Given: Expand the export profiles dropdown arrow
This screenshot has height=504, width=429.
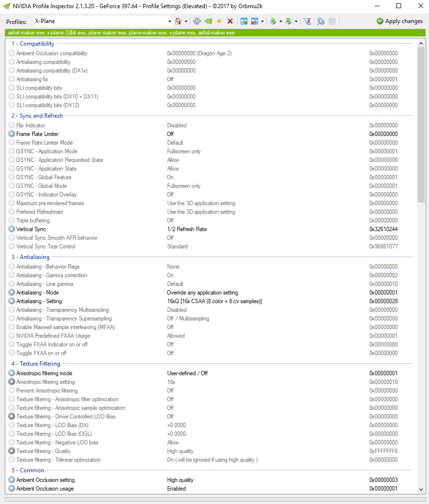Looking at the screenshot, I should 281,22.
